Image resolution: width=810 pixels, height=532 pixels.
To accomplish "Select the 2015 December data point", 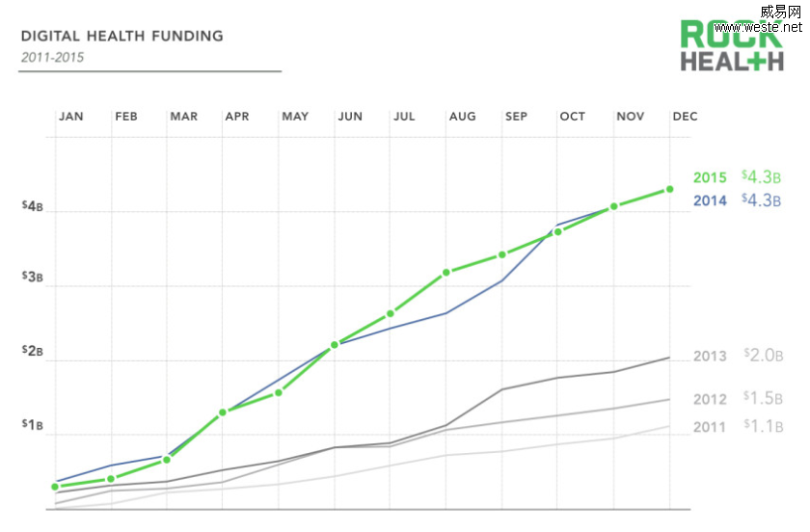I will point(669,189).
